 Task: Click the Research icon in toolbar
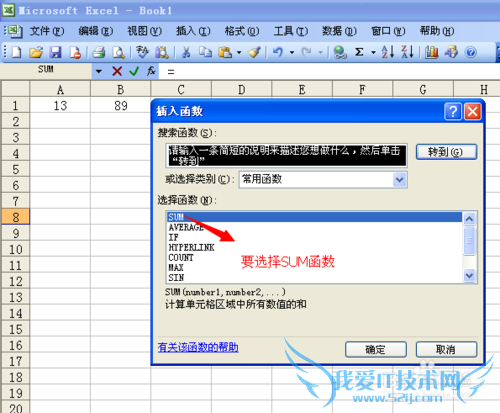pyautogui.click(x=162, y=52)
